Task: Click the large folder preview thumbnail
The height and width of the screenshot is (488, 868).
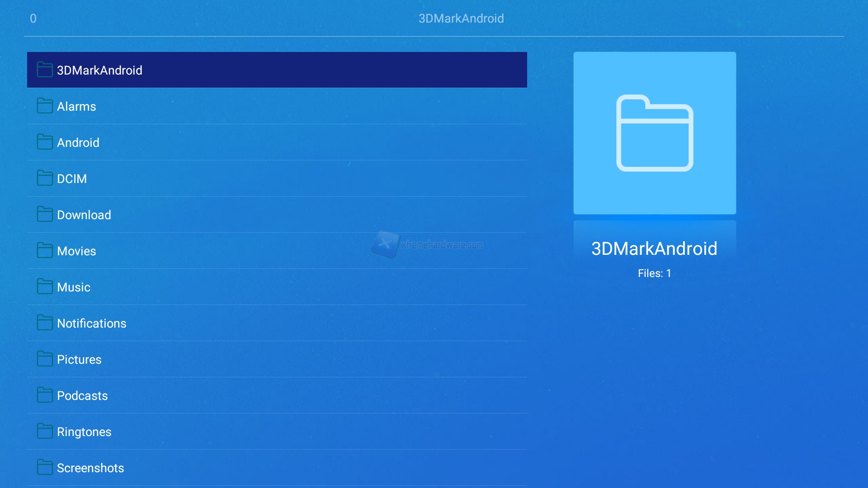Action: click(x=655, y=133)
